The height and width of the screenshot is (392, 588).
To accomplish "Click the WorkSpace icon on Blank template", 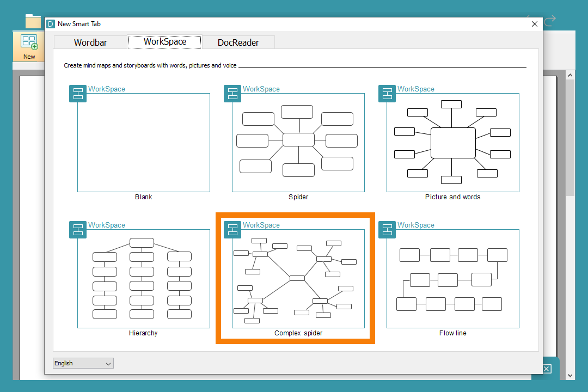I will [78, 93].
